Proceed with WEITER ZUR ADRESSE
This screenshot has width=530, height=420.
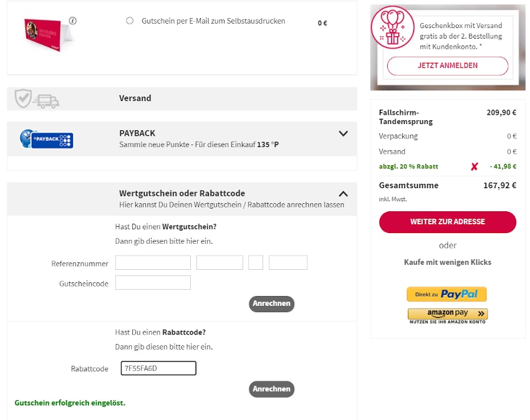(x=447, y=222)
